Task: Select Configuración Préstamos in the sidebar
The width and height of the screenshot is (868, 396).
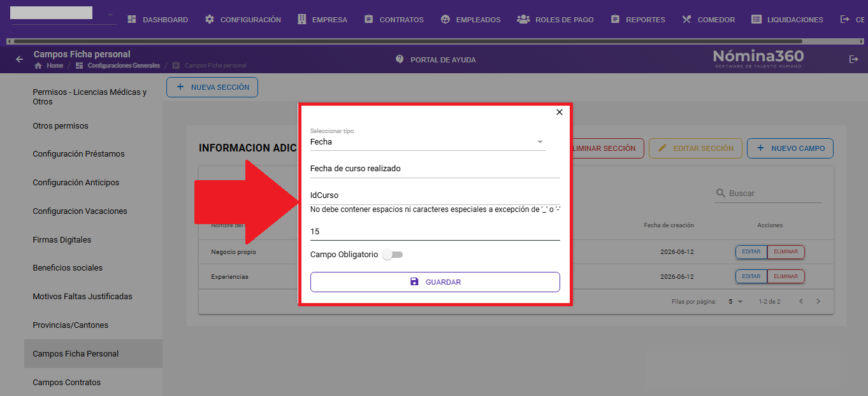Action: tap(93, 154)
